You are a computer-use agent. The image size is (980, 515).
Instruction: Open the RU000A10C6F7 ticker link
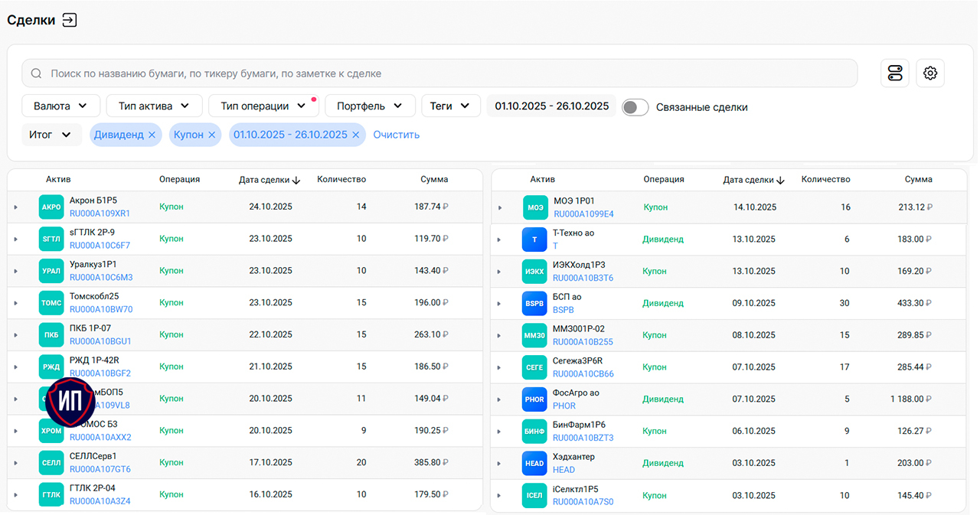pos(100,246)
